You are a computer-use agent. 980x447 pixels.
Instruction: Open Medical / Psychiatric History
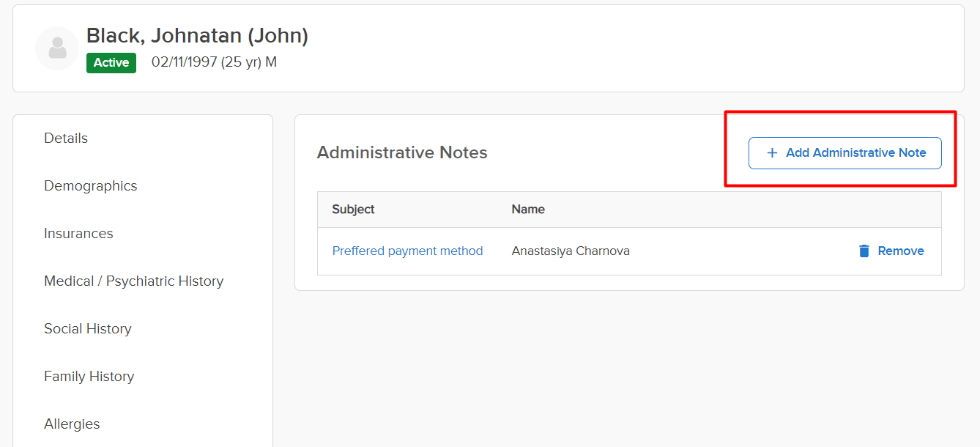[133, 281]
